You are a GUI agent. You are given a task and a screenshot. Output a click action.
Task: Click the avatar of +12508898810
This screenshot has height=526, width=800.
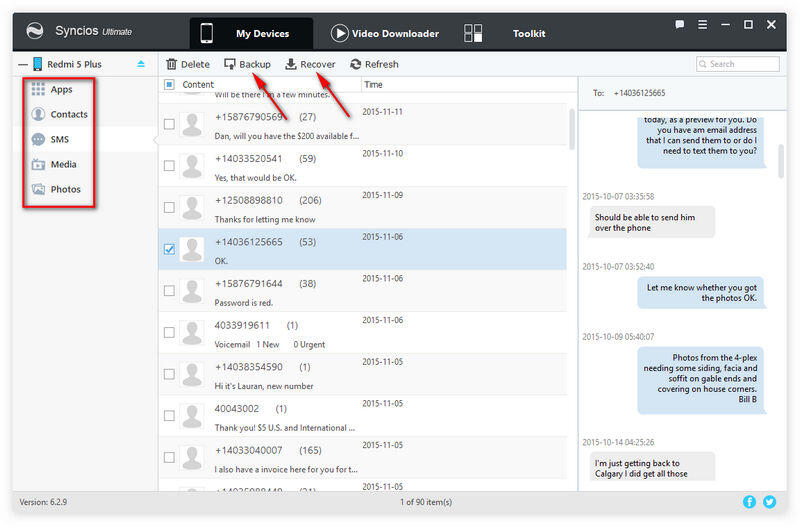(x=192, y=208)
